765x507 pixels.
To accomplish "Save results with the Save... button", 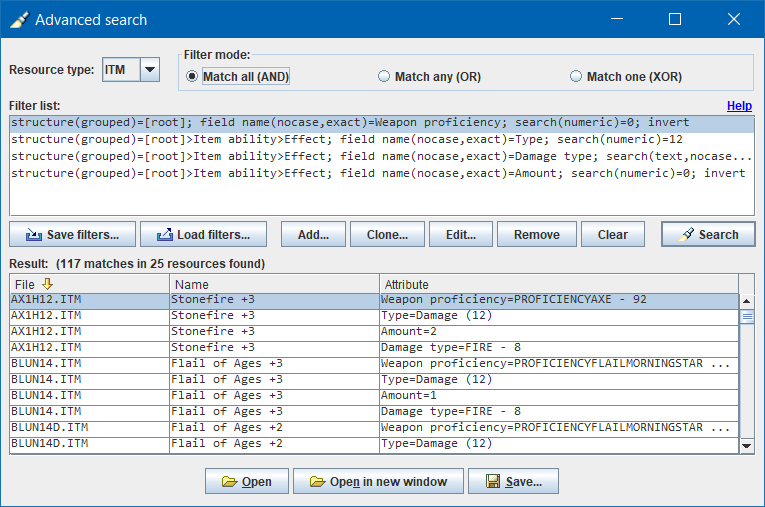I will pos(513,482).
